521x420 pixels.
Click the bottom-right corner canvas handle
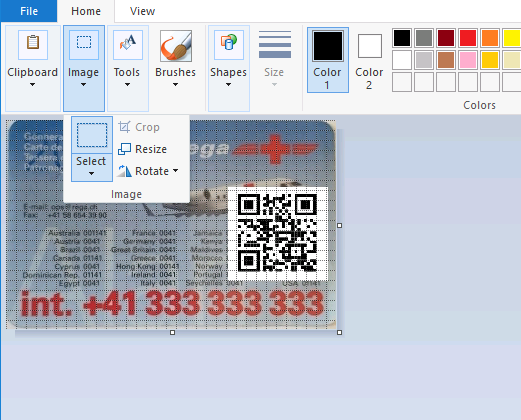339,332
